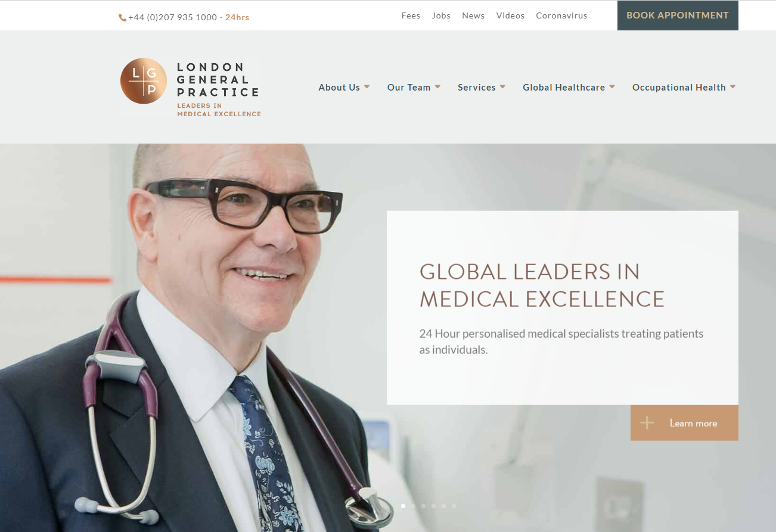Open the Coronavirus information link
Image resolution: width=776 pixels, height=532 pixels.
(561, 16)
